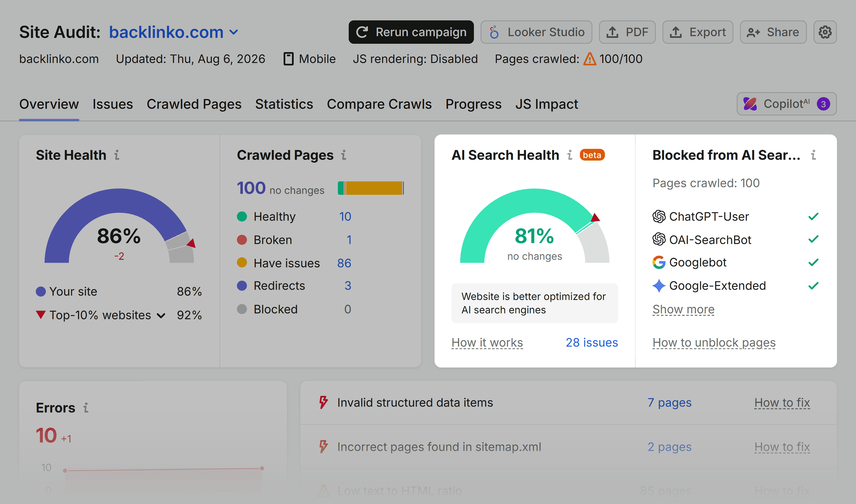Open the How it works link
The height and width of the screenshot is (504, 856).
point(487,342)
